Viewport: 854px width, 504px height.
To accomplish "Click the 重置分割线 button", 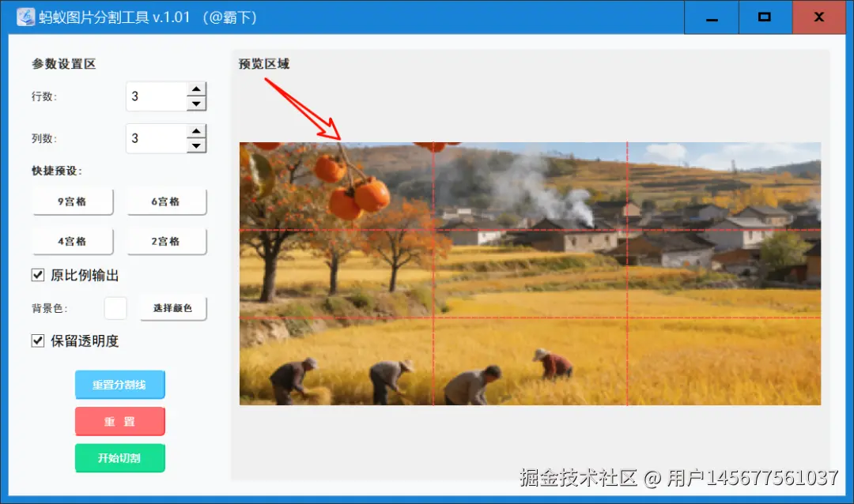I will coord(120,384).
